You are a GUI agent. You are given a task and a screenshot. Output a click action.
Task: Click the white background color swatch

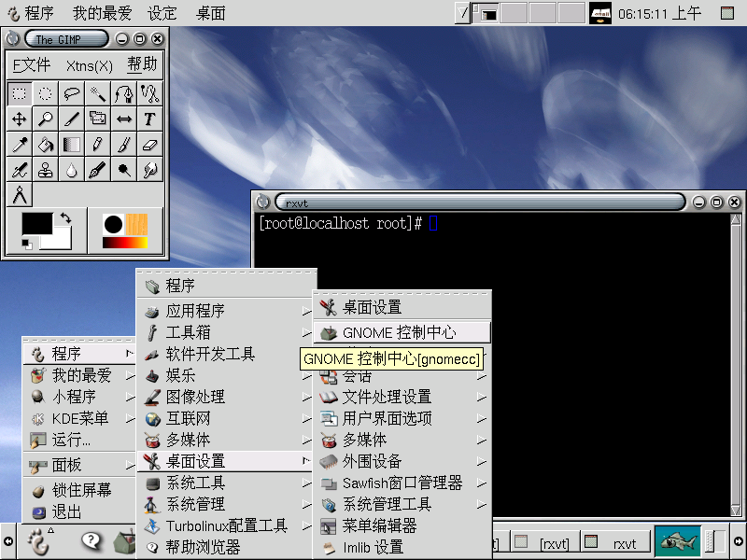point(62,242)
